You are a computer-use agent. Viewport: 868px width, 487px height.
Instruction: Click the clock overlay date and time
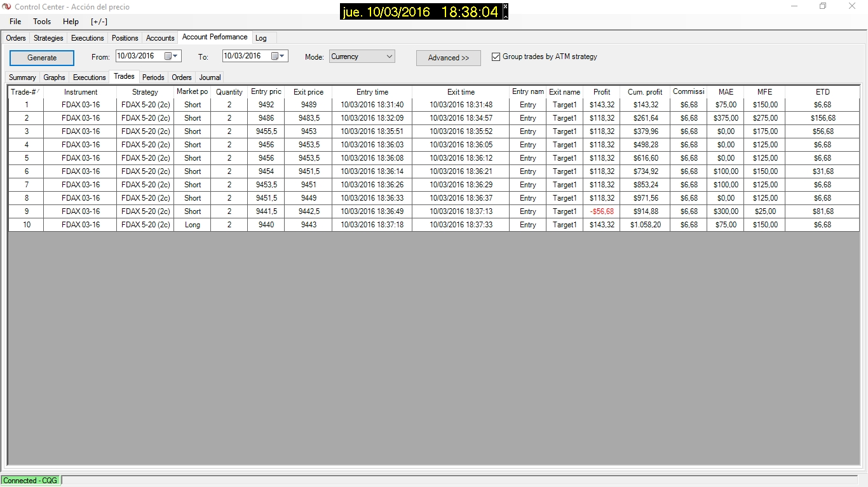[x=421, y=12]
